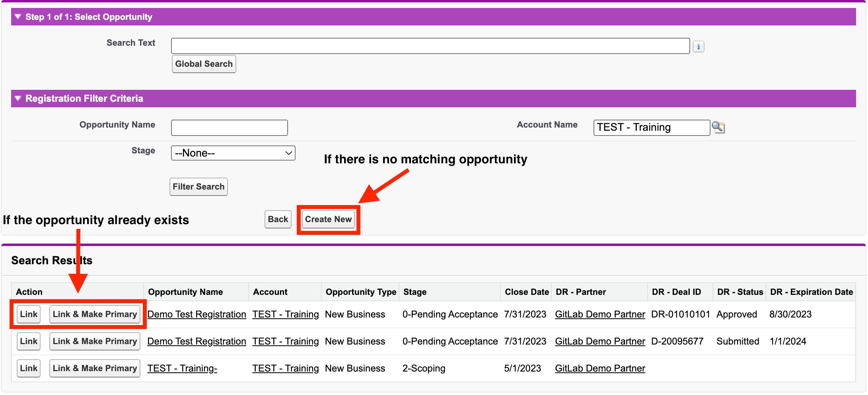Screen dimensions: 868x395
Task: Link & Make Primary for 2-Scoping opportunity
Action: [x=95, y=368]
